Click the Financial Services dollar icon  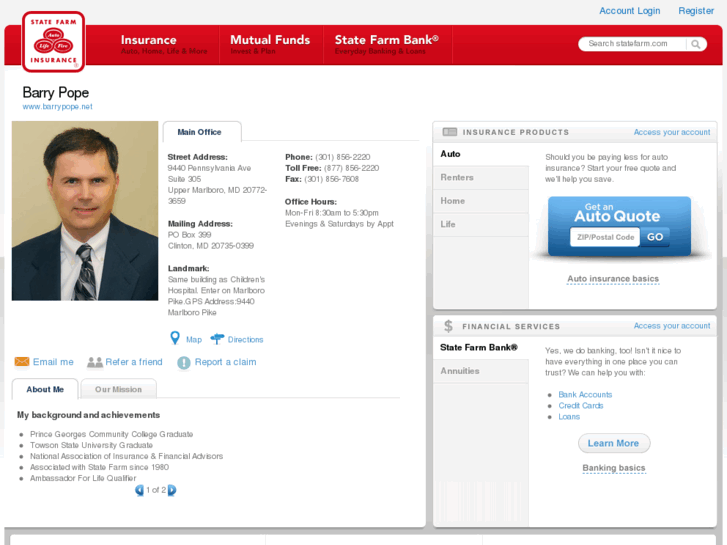coord(448,326)
